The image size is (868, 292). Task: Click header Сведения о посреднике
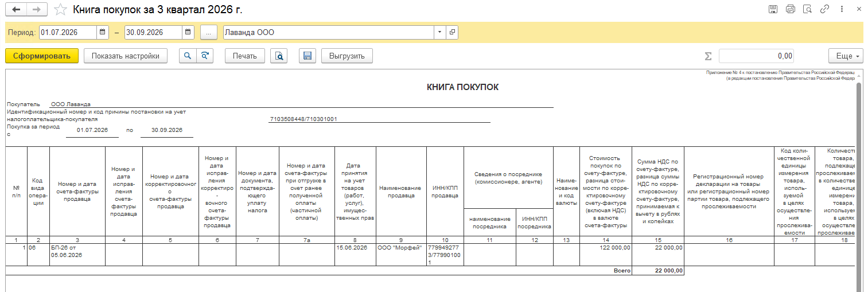tap(508, 177)
